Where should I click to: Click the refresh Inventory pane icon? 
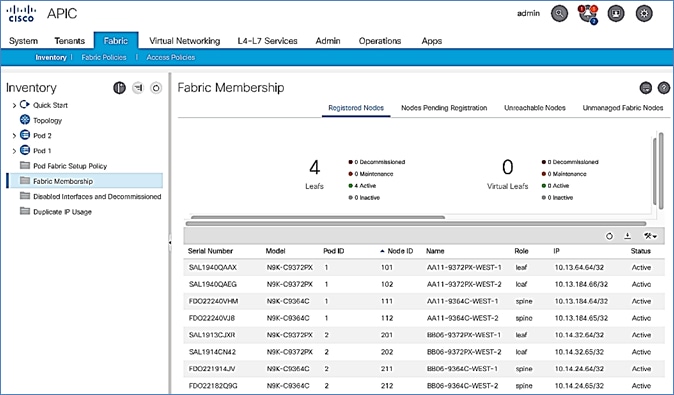156,88
